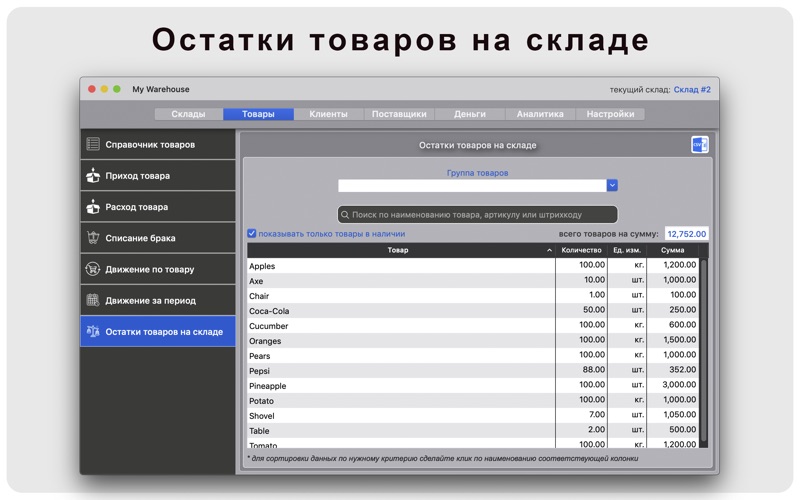
Task: Toggle показывать только товары в наличии checkbox
Action: 252,233
